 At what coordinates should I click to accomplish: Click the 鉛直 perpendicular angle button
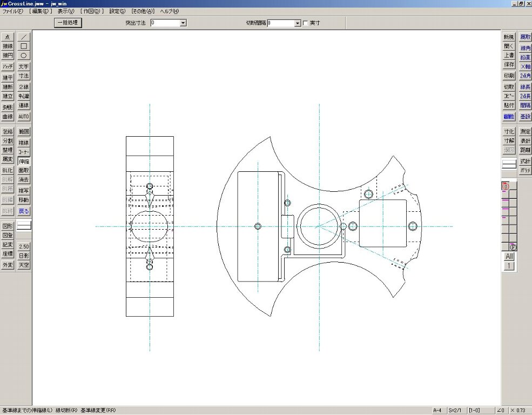(525, 57)
